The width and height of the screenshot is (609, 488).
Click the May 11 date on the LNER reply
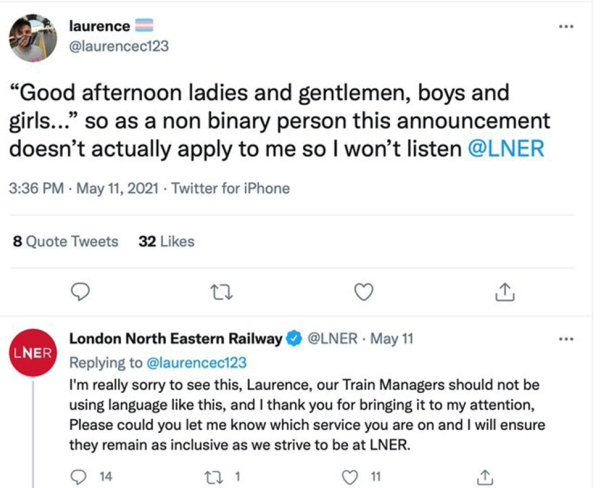(394, 340)
